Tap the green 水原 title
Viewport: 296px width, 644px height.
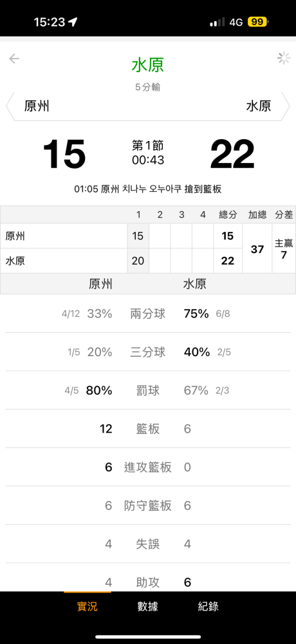(x=148, y=66)
